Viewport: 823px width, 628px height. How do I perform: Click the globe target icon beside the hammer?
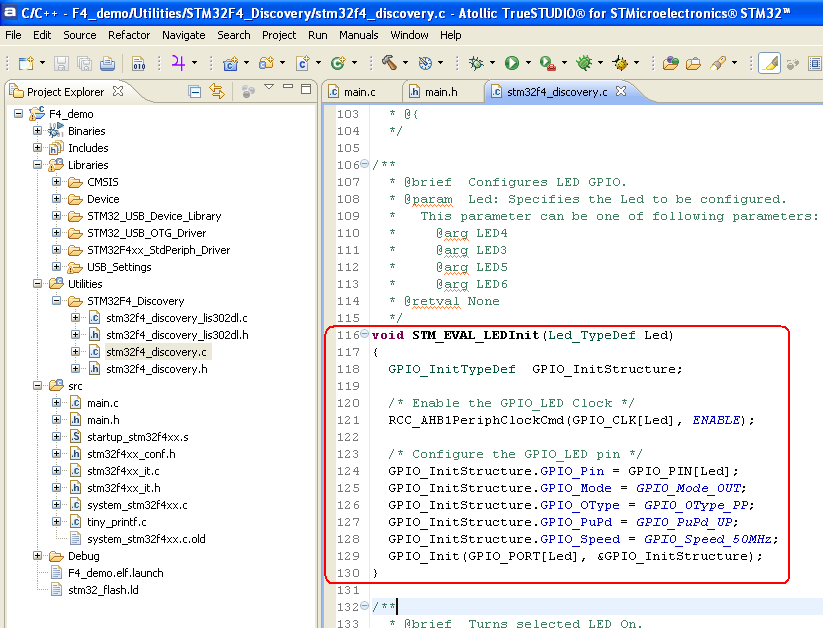point(425,63)
